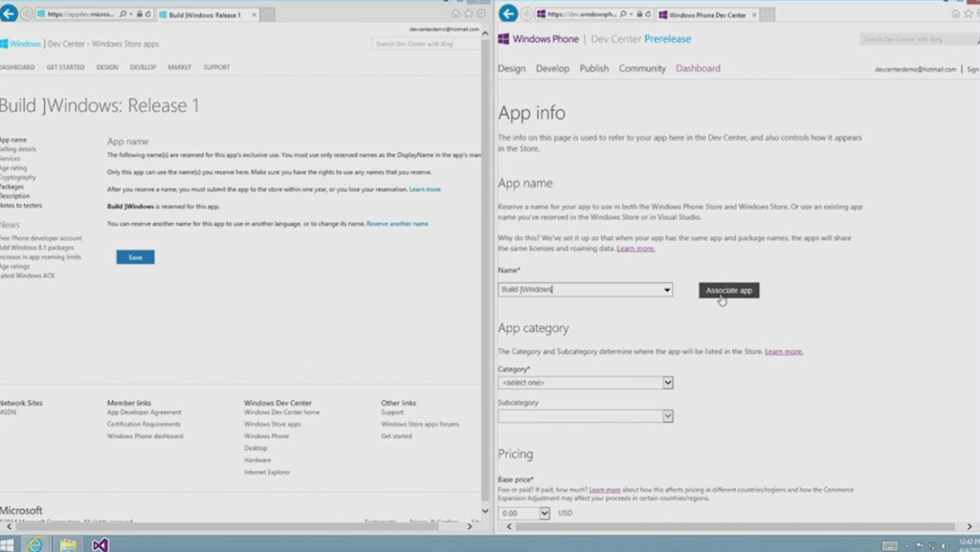Open MARKET menu in left window
The image size is (980, 552).
point(179,67)
